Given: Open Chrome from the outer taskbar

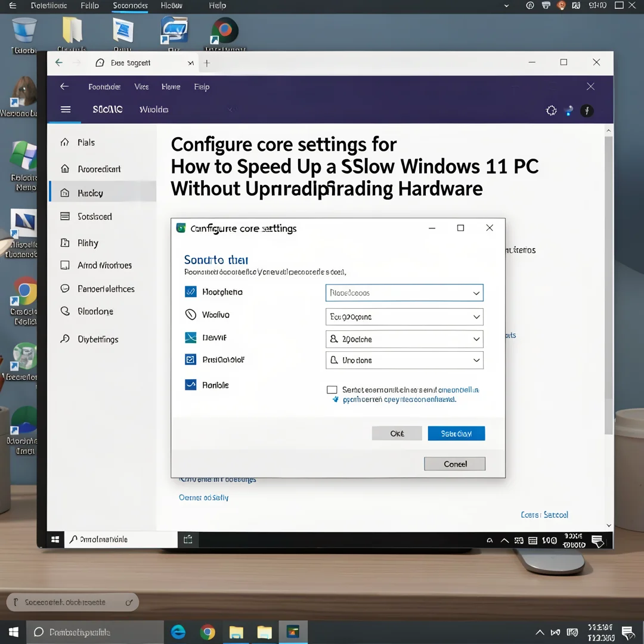Looking at the screenshot, I should [208, 632].
